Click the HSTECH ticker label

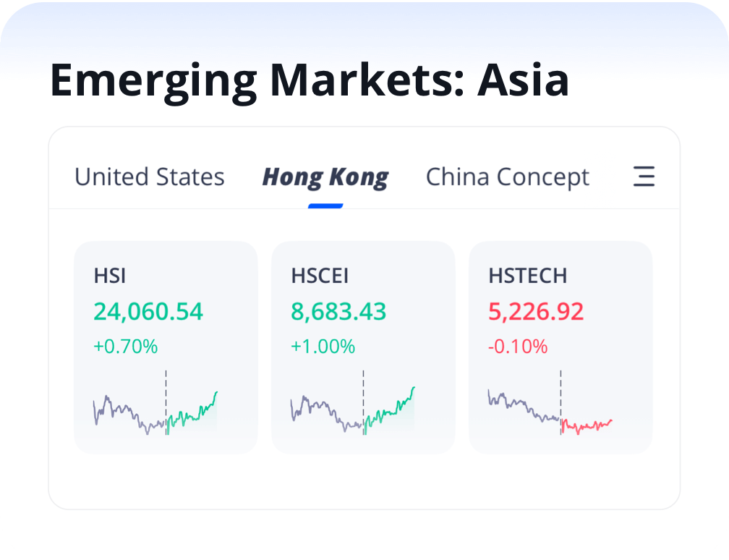click(527, 276)
